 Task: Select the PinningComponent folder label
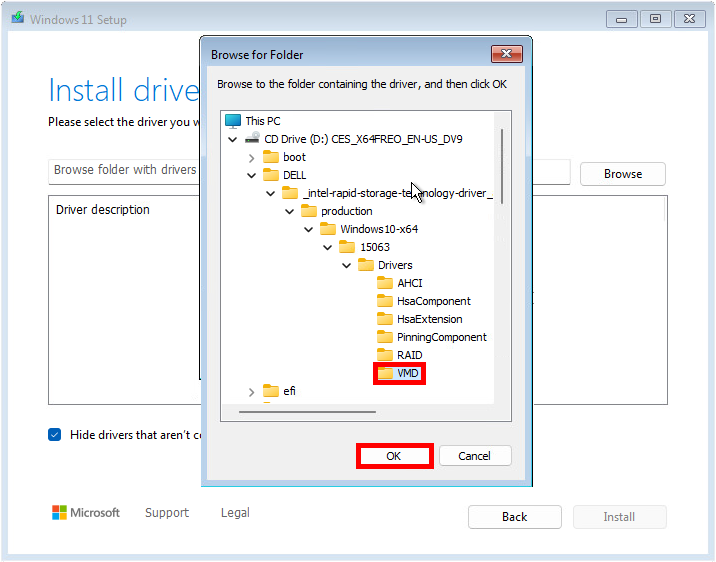[x=442, y=337]
